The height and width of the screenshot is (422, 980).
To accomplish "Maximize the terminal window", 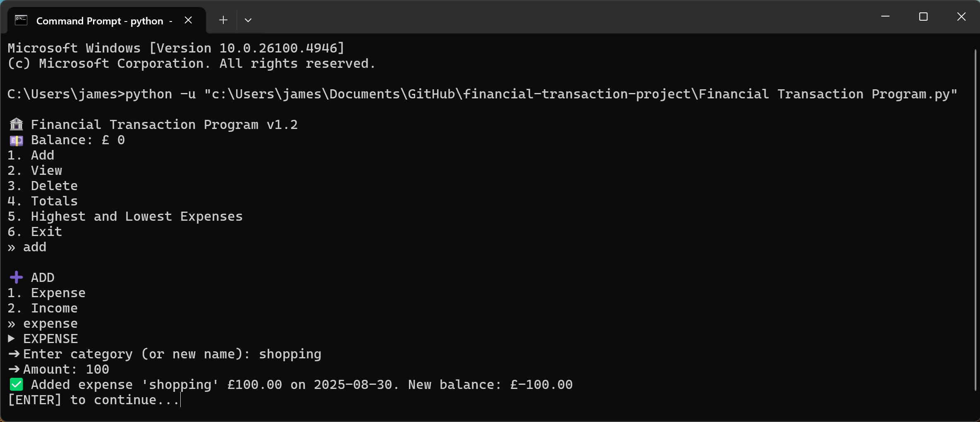I will click(x=923, y=17).
